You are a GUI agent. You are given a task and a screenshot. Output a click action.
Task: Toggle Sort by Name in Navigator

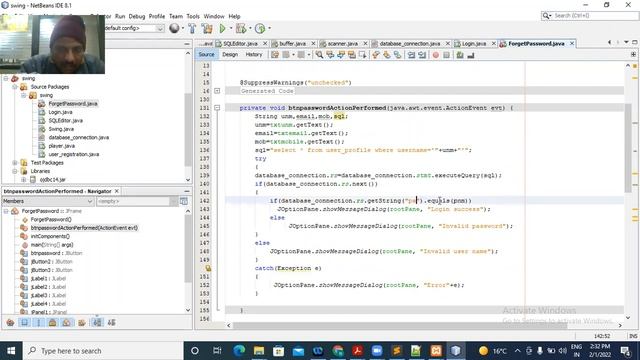97,322
